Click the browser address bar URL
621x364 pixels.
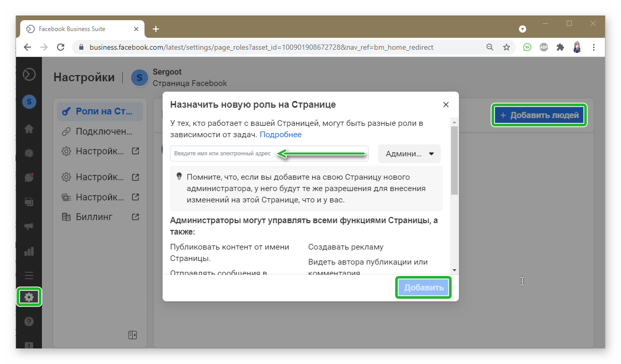click(x=262, y=47)
